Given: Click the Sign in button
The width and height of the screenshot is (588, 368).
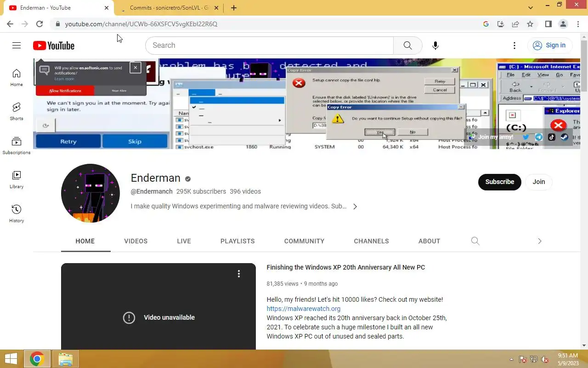Looking at the screenshot, I should pos(549,45).
